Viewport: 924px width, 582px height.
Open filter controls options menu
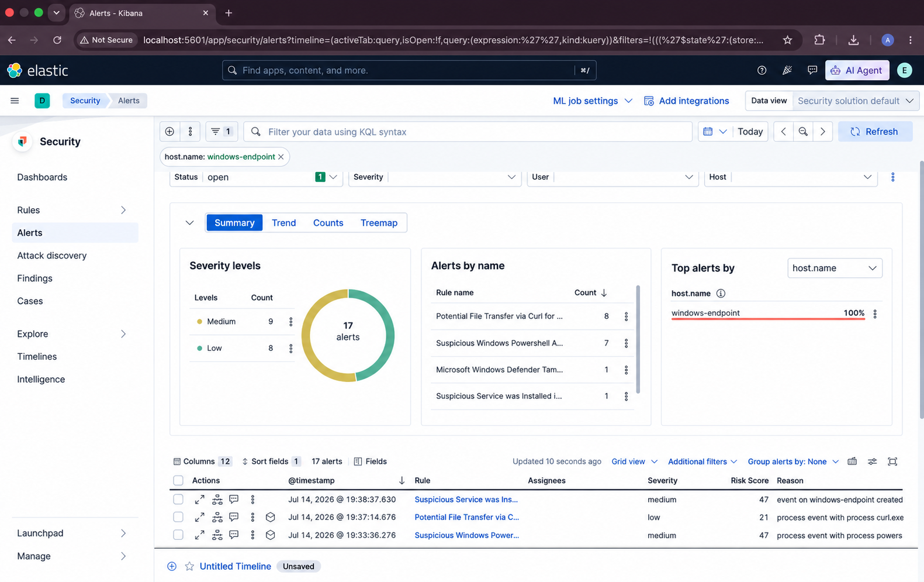892,177
